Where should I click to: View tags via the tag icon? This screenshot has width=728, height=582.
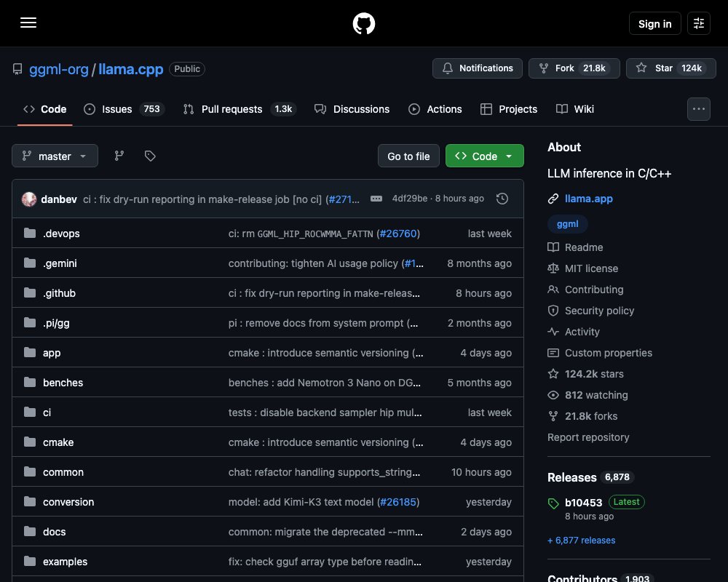coord(150,156)
